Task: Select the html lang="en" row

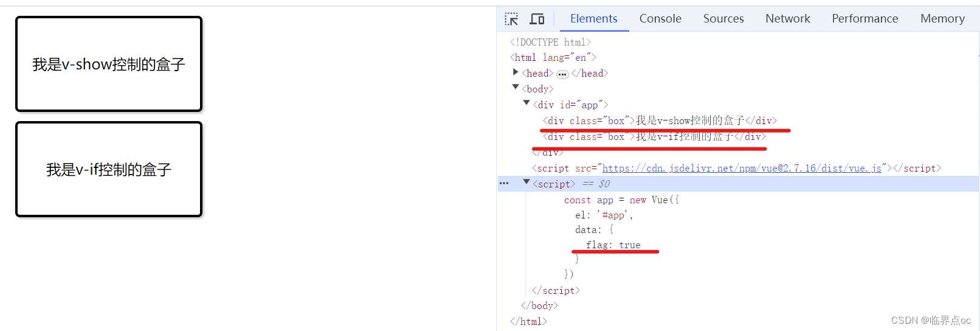Action: tap(553, 57)
